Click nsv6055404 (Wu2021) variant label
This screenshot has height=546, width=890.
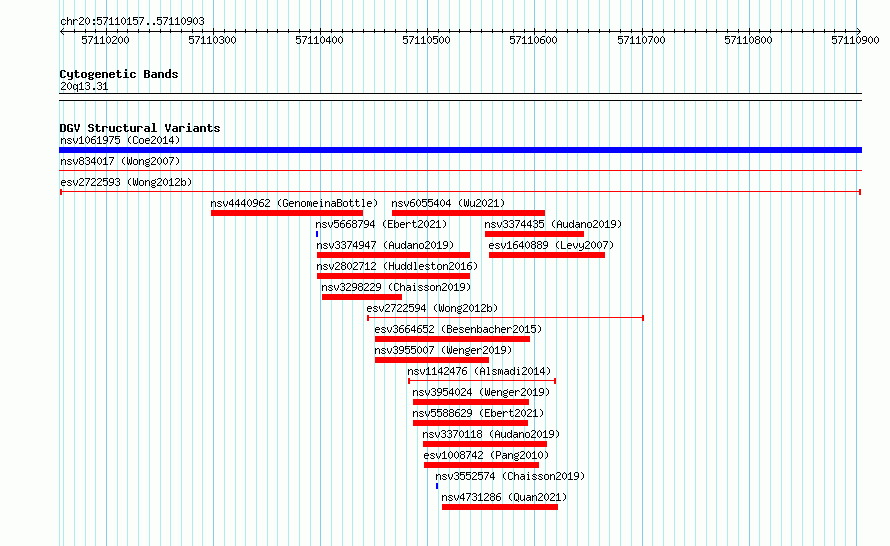pyautogui.click(x=448, y=203)
